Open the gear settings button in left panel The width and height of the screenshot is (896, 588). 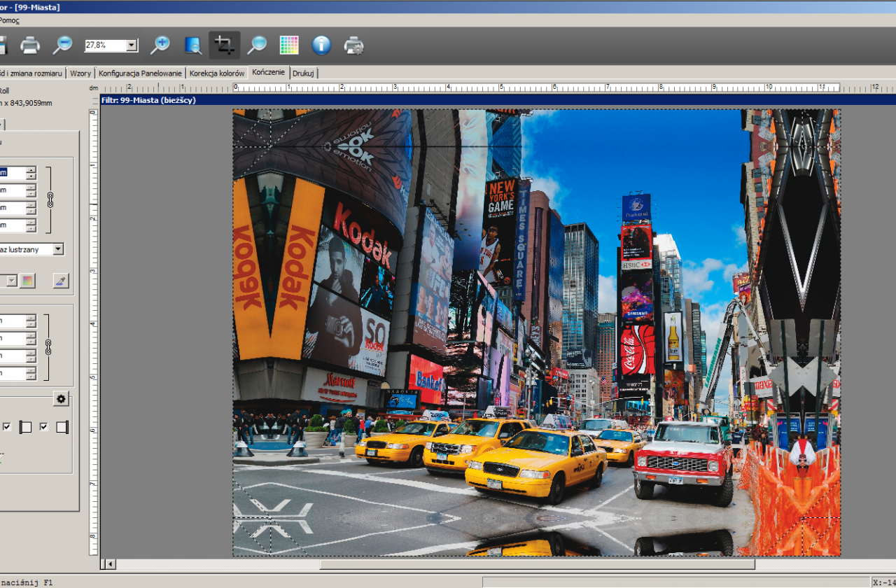pos(62,399)
